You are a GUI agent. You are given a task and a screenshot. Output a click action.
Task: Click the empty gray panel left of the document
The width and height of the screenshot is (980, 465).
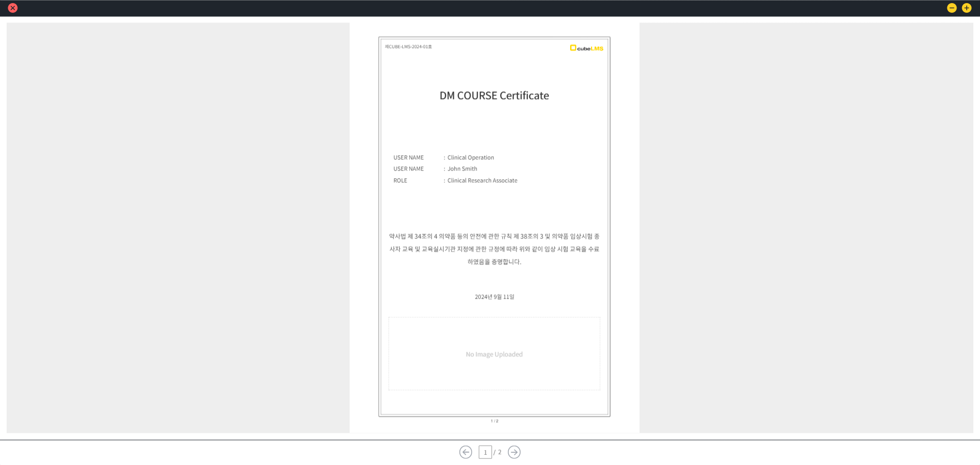point(178,228)
